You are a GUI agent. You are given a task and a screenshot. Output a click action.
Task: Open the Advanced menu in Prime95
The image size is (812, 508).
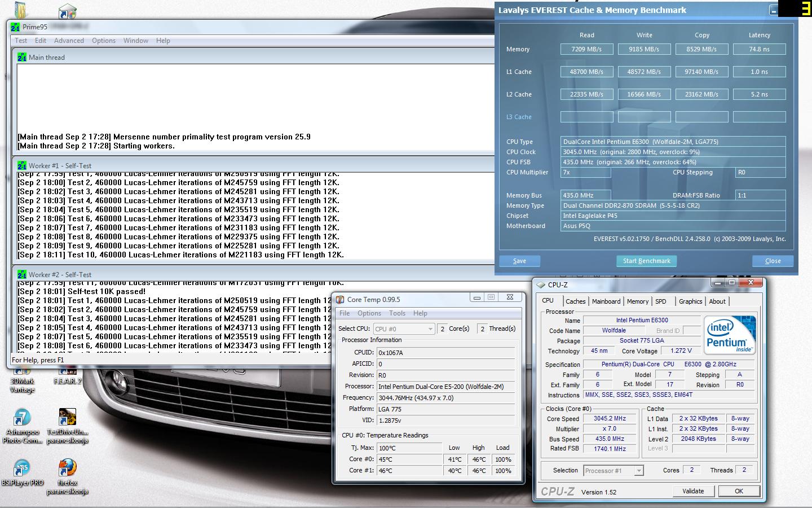[69, 41]
